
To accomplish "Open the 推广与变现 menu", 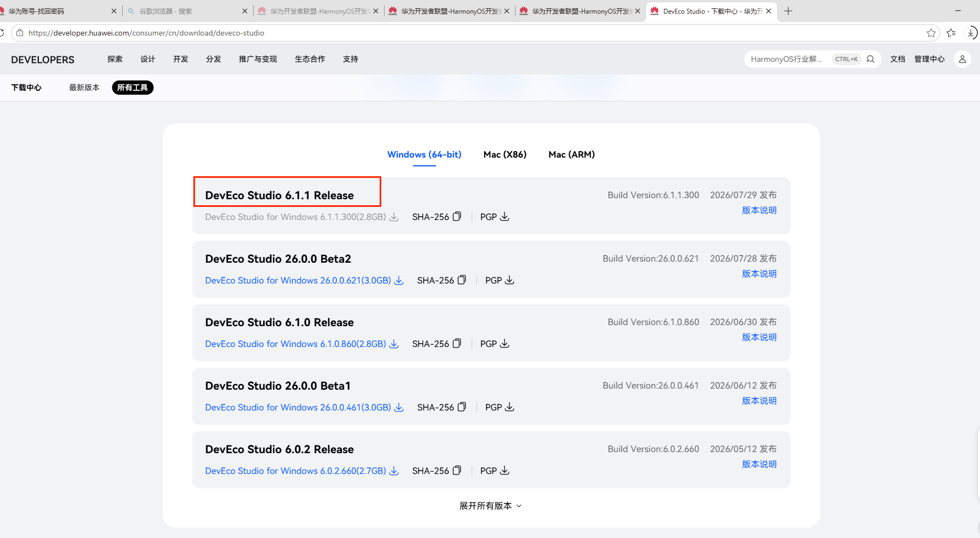I will pos(258,59).
